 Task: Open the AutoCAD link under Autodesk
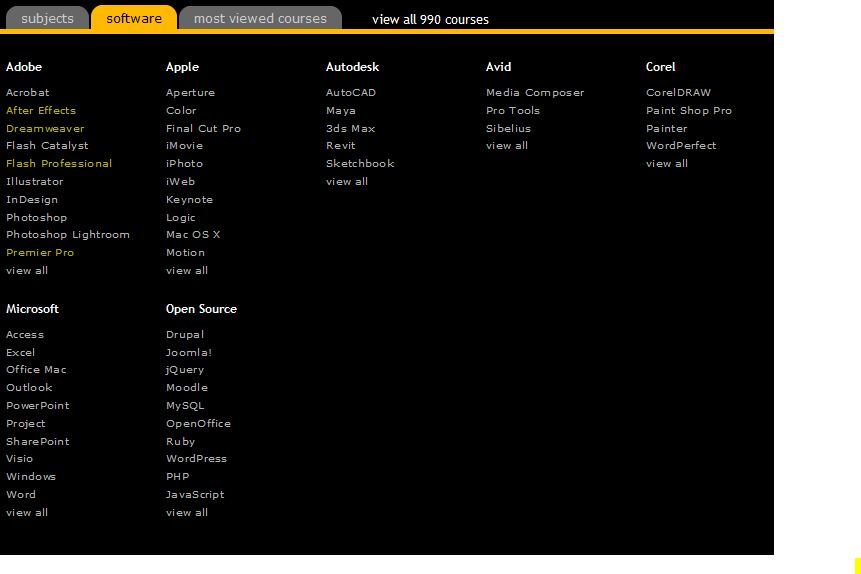click(x=351, y=92)
